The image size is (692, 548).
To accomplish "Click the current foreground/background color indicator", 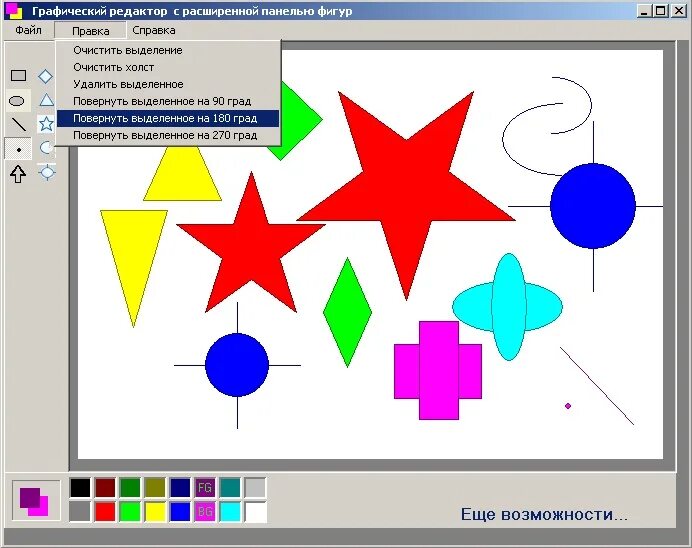I will [35, 500].
